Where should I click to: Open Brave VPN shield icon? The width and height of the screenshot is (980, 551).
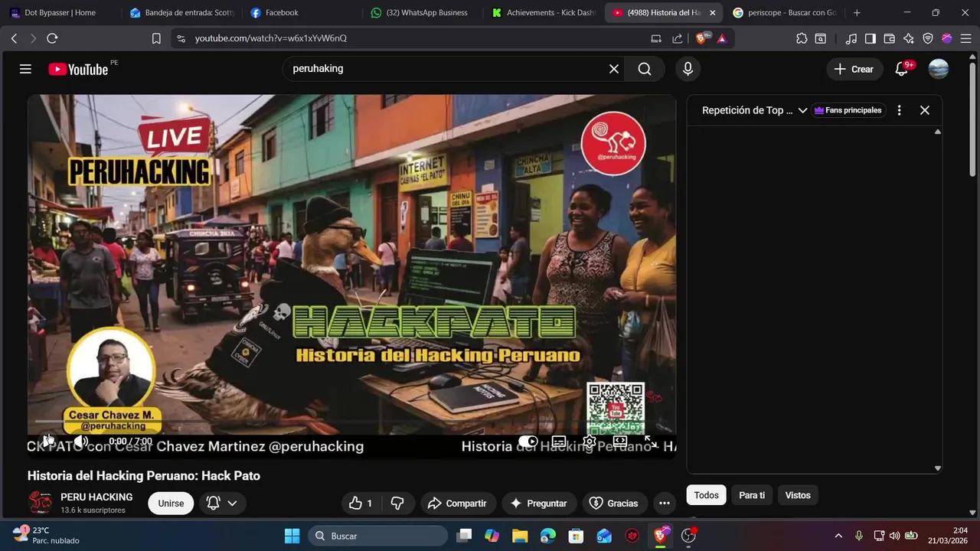tap(928, 38)
